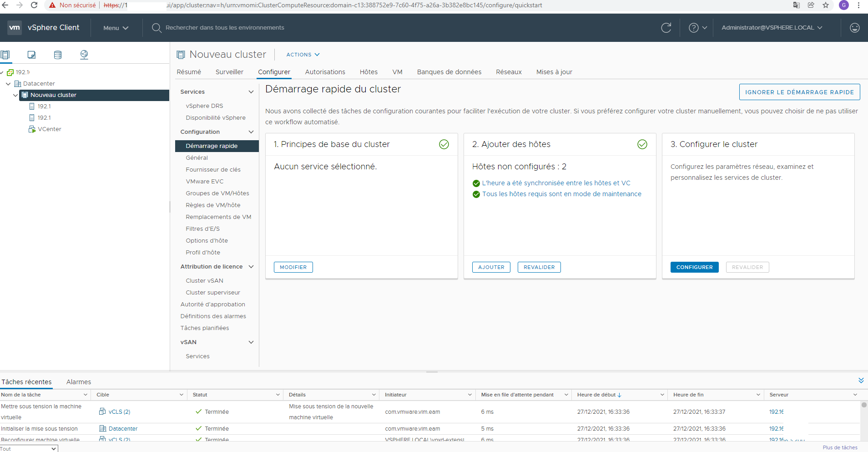Open Profil d'hôte settings

pos(203,253)
